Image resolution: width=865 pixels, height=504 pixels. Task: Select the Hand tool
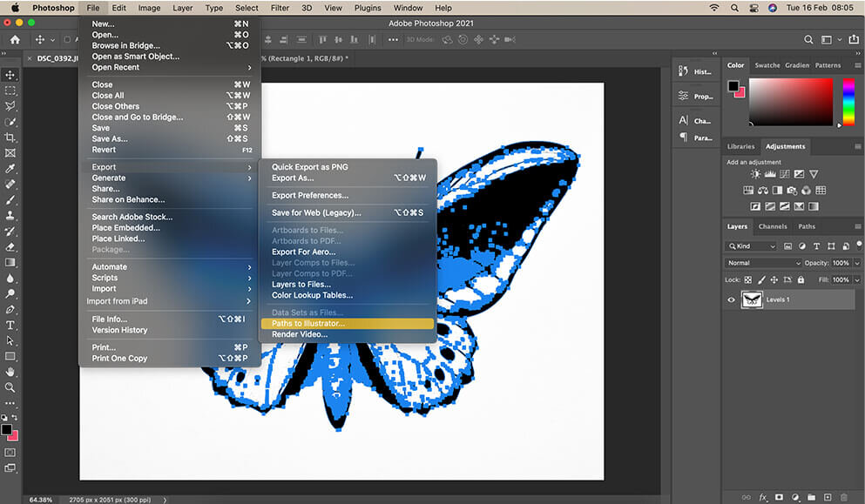coord(10,373)
